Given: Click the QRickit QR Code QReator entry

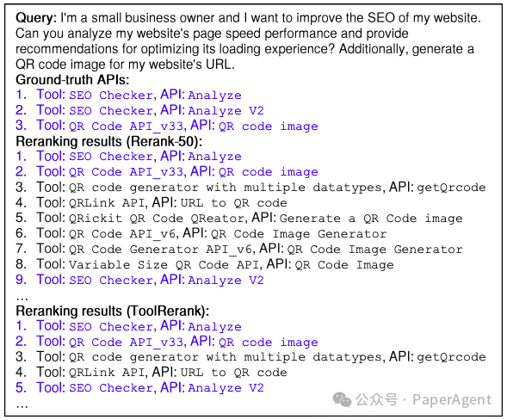Looking at the screenshot, I should [x=239, y=218].
